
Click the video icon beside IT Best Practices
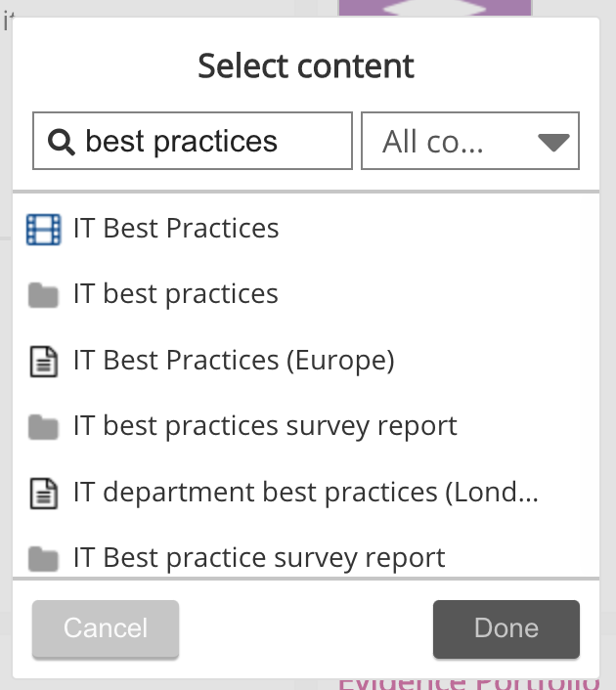click(x=43, y=229)
